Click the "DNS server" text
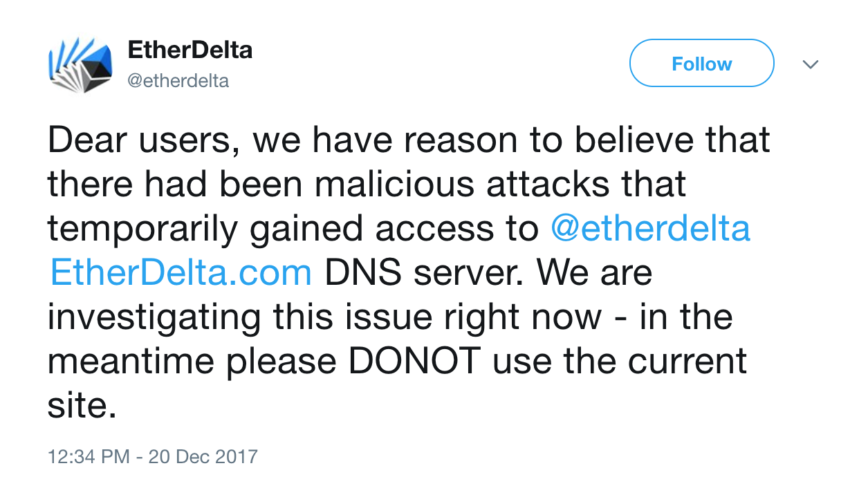Viewport: 868px width, 477px height. coord(423,273)
